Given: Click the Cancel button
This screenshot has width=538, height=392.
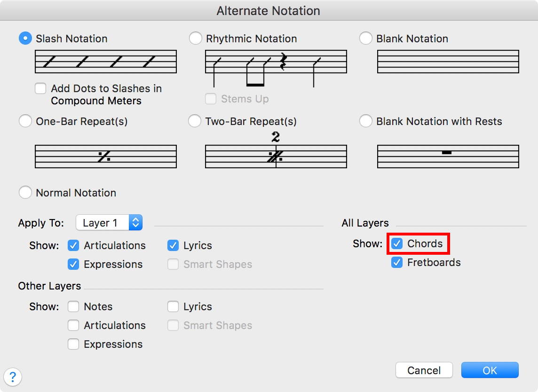Looking at the screenshot, I should coord(424,370).
